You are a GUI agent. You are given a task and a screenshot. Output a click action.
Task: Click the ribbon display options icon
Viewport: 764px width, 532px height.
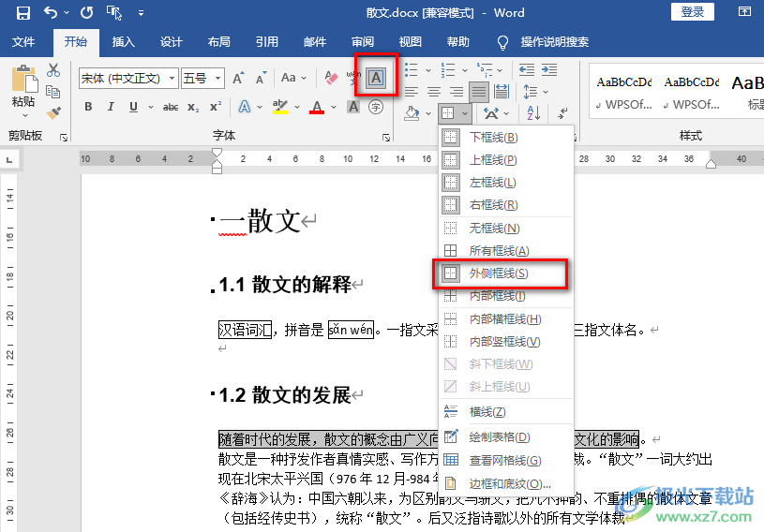click(744, 11)
